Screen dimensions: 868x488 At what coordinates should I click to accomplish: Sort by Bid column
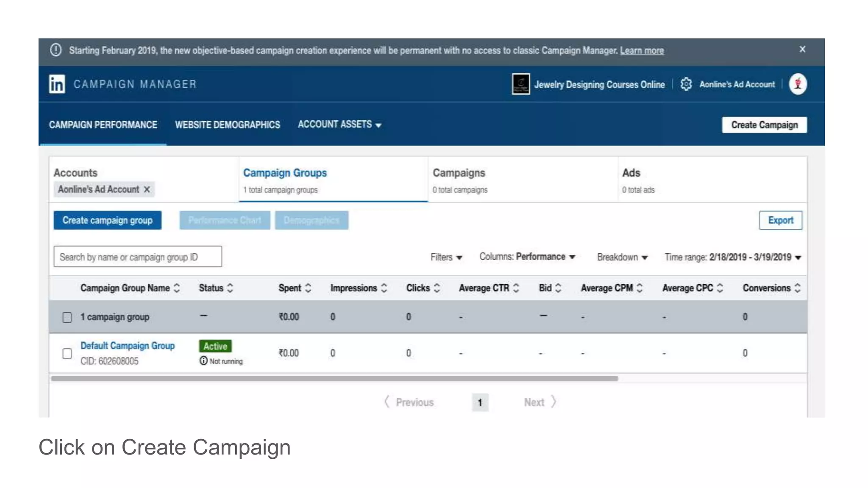tap(558, 288)
